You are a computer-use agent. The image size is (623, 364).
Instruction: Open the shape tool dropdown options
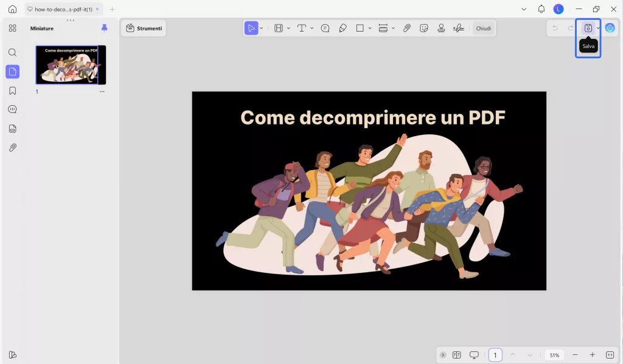369,28
